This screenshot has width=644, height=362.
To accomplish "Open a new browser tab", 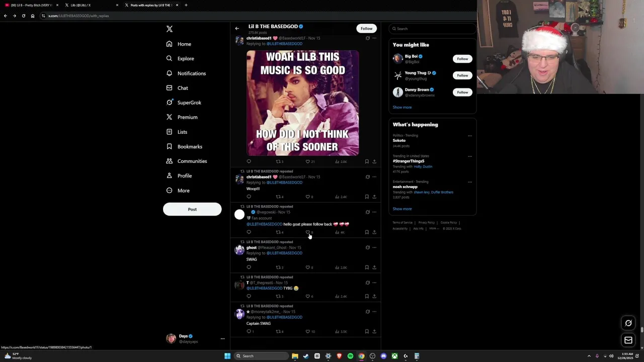I will (x=186, y=5).
